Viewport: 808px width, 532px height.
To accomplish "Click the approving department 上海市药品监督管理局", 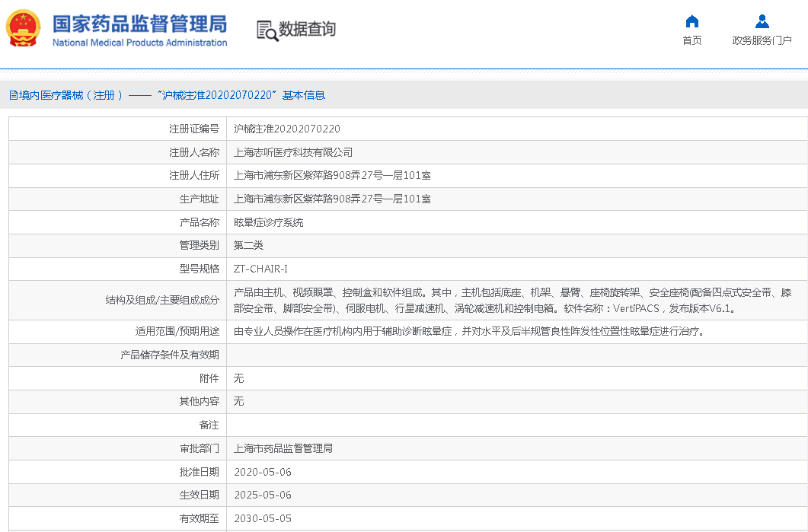I will (283, 448).
